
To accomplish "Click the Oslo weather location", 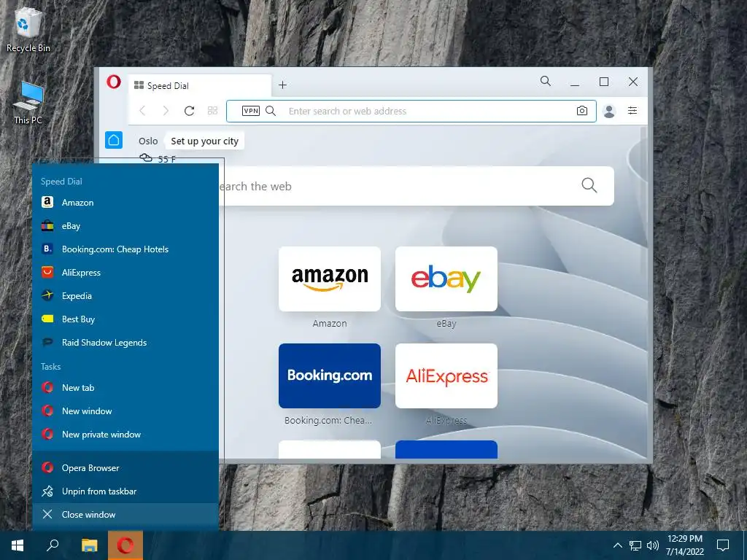I will click(x=148, y=141).
